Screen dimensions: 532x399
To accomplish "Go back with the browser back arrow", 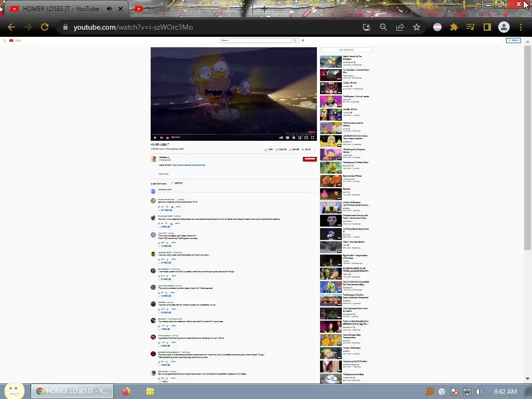I will pos(11,27).
